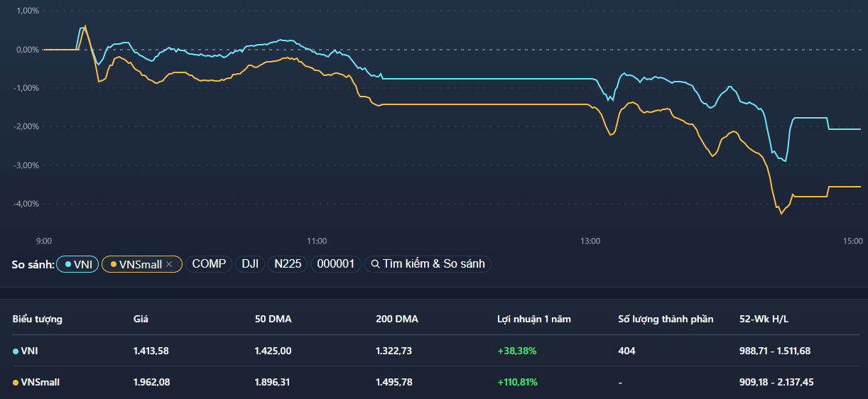Screen dimensions: 868x399
Task: Click the -2,00% y-axis label
Action: tap(26, 126)
